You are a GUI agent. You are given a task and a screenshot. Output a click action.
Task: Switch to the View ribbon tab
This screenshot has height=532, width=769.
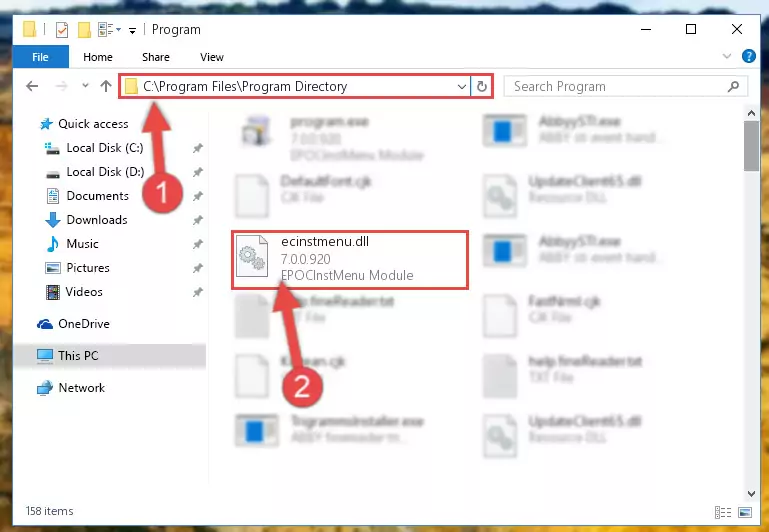coord(211,57)
